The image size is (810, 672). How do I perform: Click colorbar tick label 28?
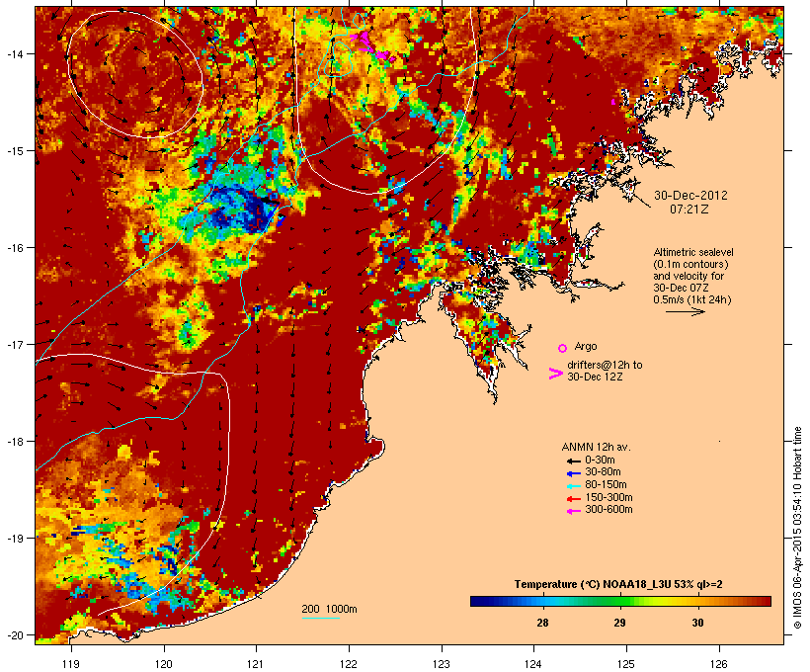(542, 623)
